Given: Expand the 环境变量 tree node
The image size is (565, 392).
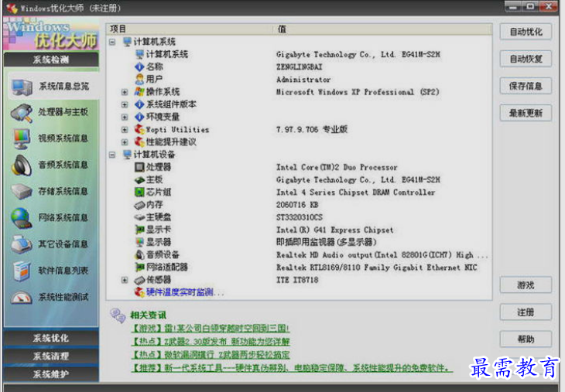Looking at the screenshot, I should point(125,117).
